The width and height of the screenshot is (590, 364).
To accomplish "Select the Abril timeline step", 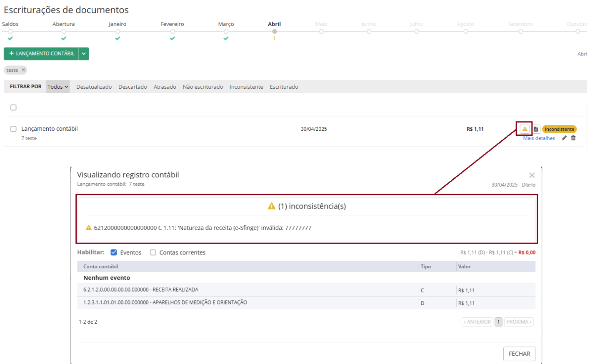I will 274,31.
